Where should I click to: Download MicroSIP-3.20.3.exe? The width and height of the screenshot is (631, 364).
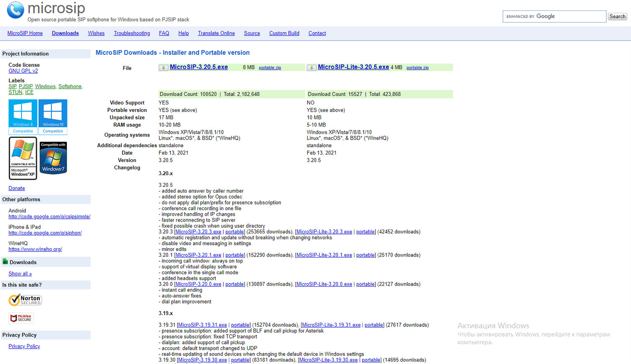coord(198,232)
